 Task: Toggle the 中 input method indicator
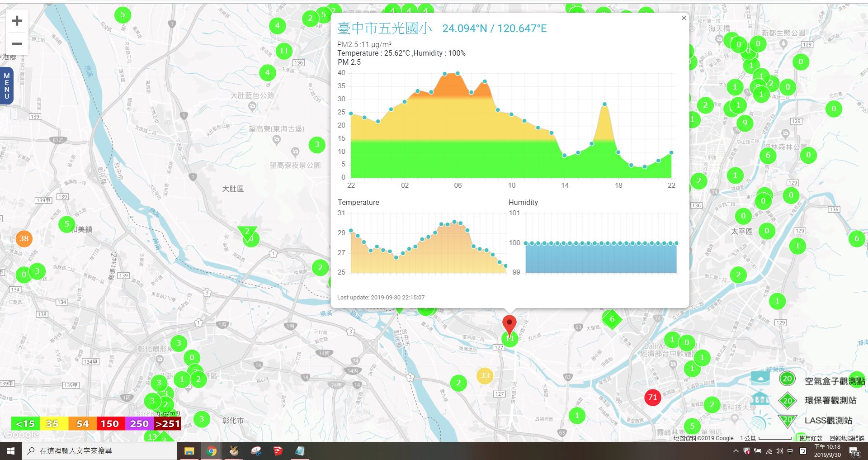pos(790,451)
